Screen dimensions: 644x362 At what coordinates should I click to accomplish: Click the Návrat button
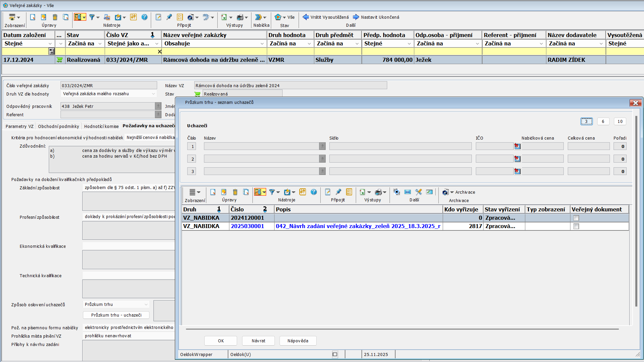(x=258, y=341)
